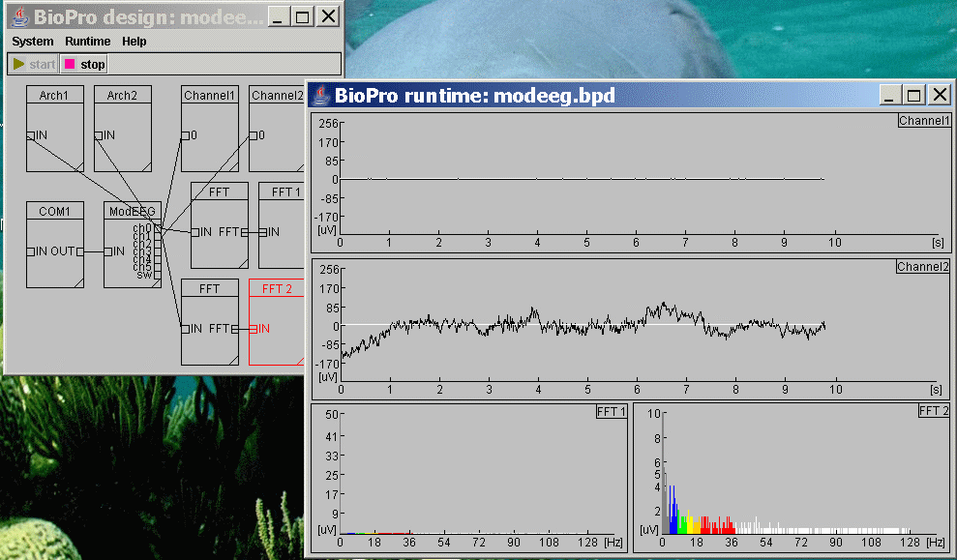Close the BioPro design window
The image size is (957, 560).
(329, 16)
